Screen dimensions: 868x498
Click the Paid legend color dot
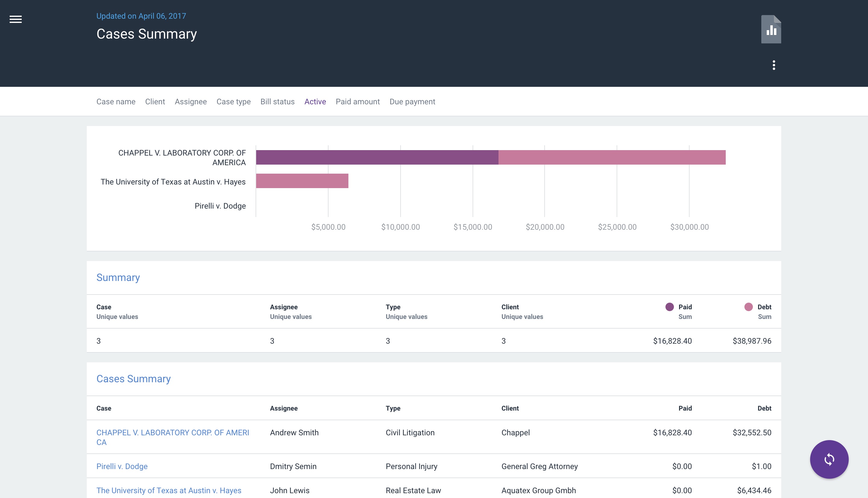pos(669,307)
